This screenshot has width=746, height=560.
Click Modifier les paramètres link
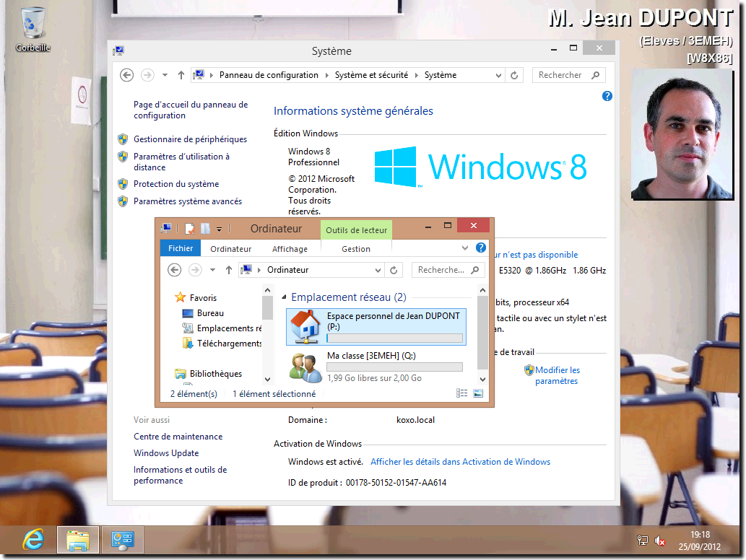557,375
